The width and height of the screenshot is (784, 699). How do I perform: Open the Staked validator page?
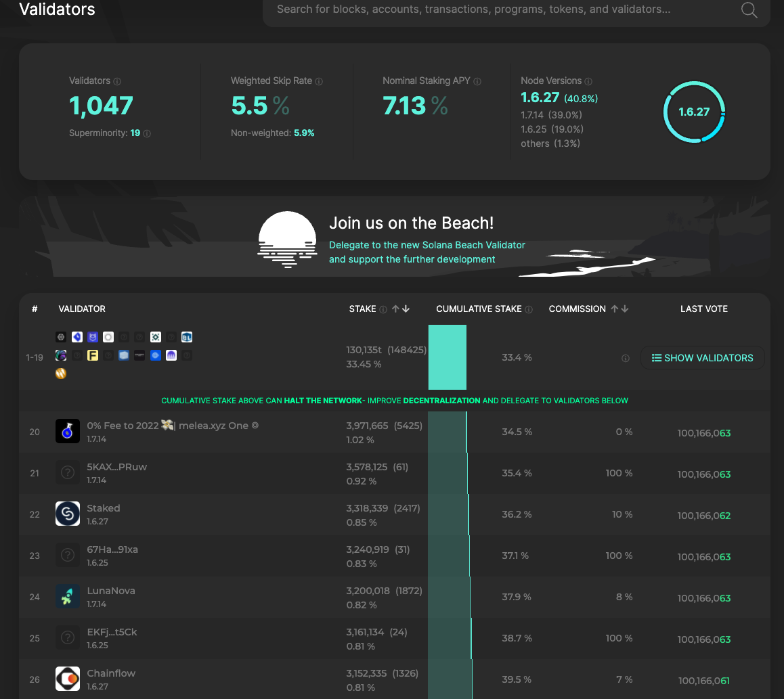(x=104, y=508)
